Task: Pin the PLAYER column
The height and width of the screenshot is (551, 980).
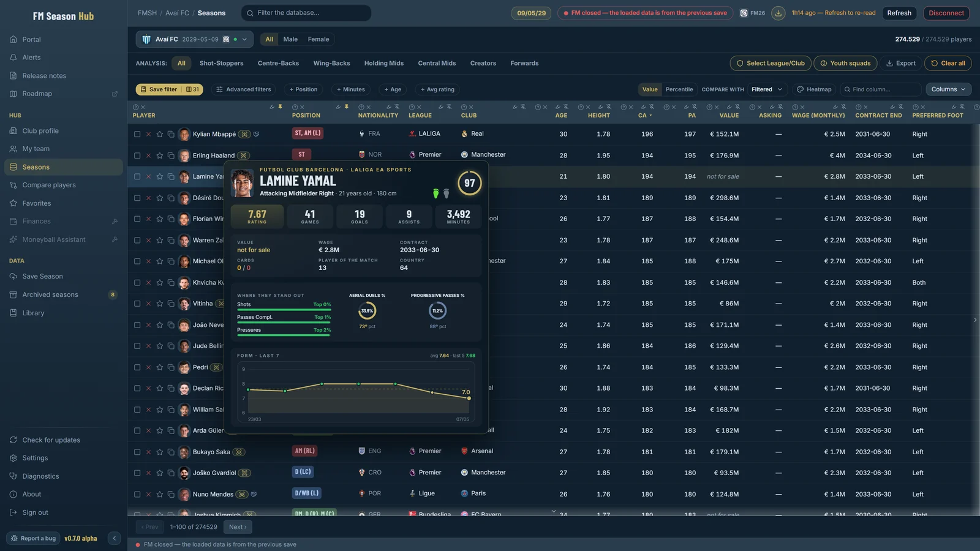Action: tap(281, 107)
